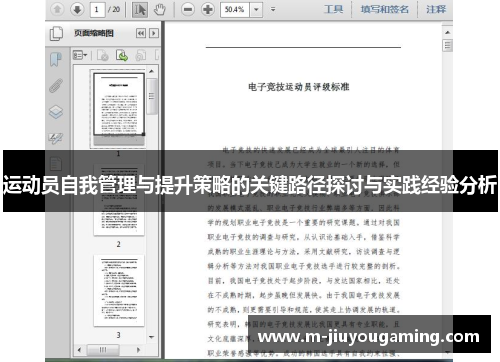Click the text line starting 目前，我国电子竞技
Viewport: 500px width, 362px height.
coord(303,281)
